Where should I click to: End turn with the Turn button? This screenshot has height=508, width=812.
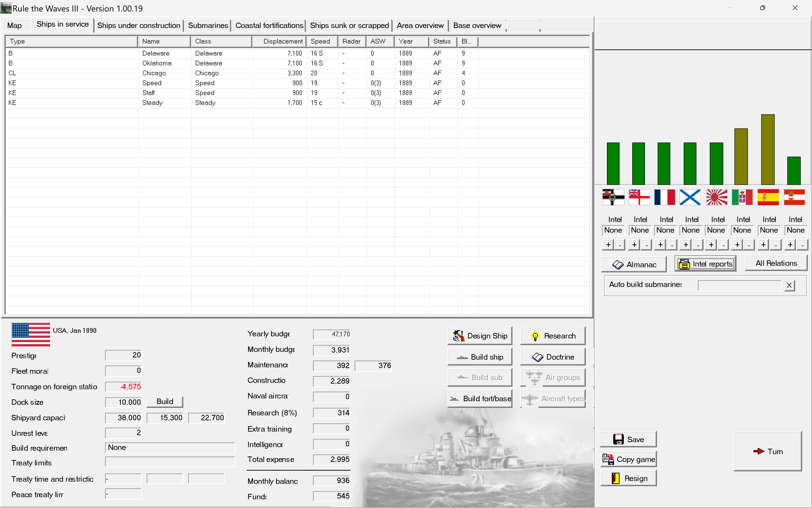768,451
